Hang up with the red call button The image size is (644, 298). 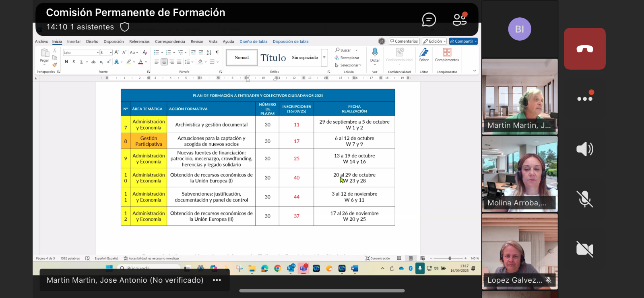point(584,49)
